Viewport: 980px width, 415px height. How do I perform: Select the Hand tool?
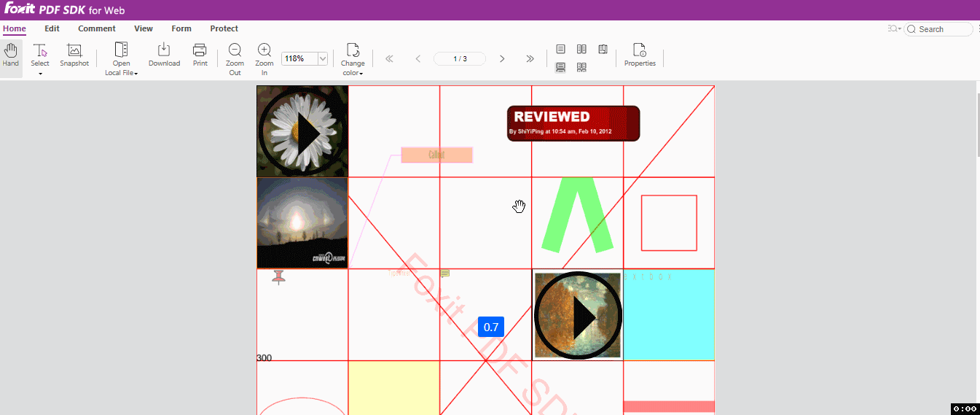10,55
